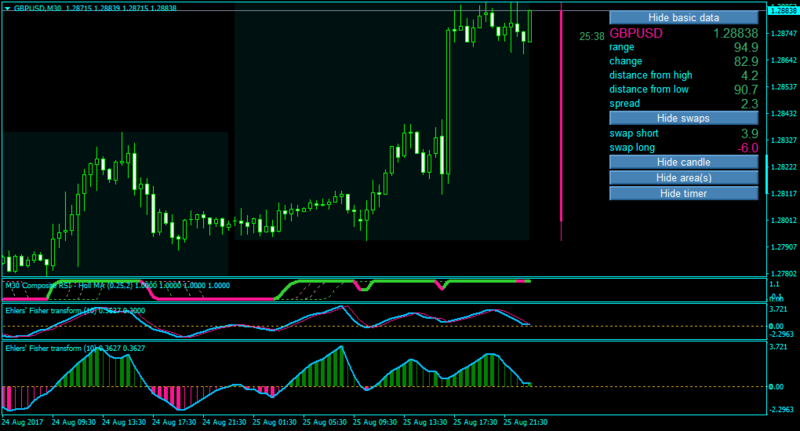This screenshot has width=800, height=431.
Task: Click the 25 Aug 09:30 time axis label
Action: tap(374, 422)
